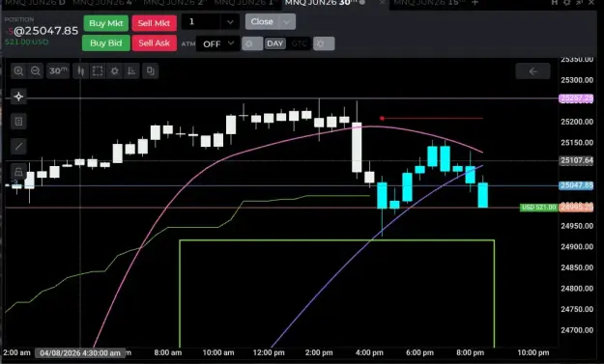Select the trend line drawing tool
Viewport: 604px width, 364px height.
pyautogui.click(x=18, y=146)
